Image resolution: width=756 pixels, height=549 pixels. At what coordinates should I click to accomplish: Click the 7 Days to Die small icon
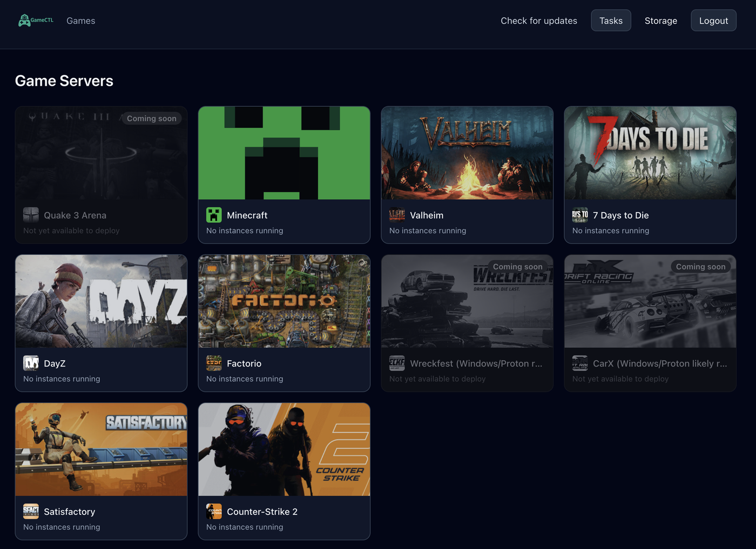tap(580, 215)
